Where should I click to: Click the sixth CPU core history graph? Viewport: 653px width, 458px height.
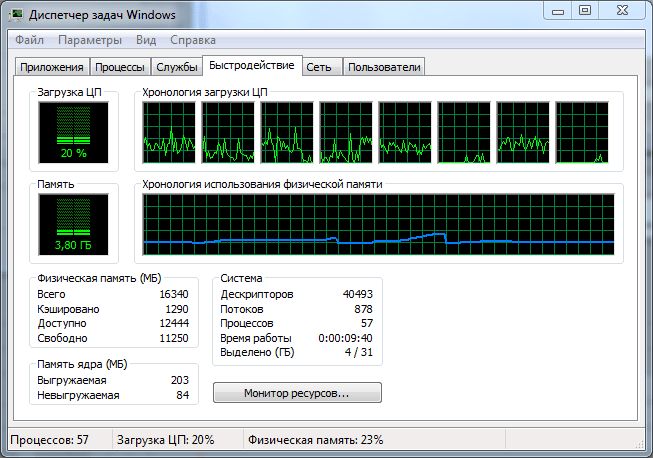[464, 133]
